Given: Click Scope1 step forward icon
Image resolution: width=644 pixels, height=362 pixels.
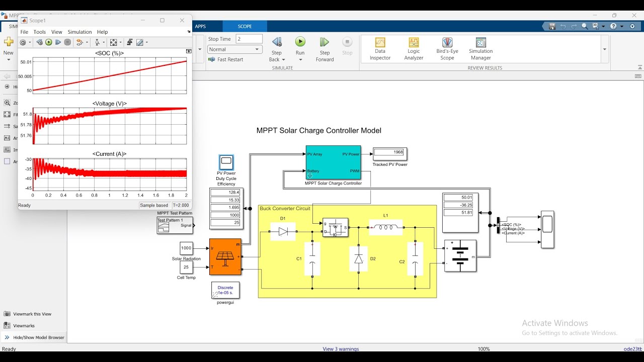Looking at the screenshot, I should pyautogui.click(x=58, y=42).
